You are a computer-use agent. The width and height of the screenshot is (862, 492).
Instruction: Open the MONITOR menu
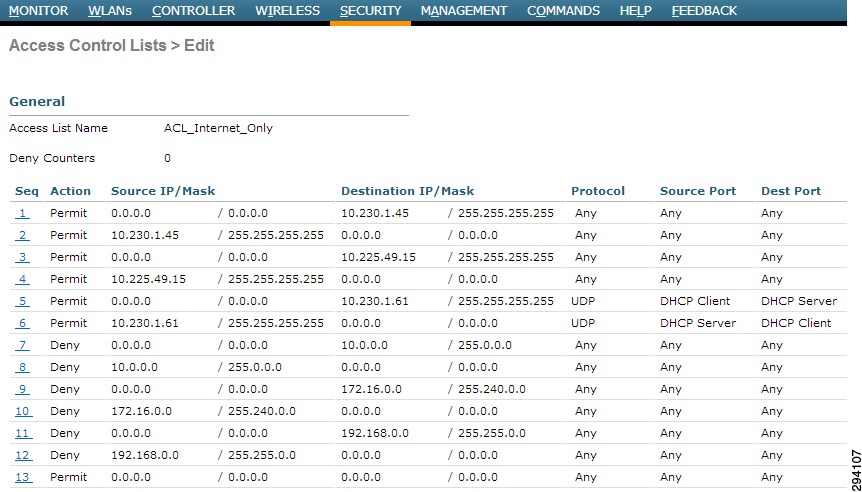(38, 10)
